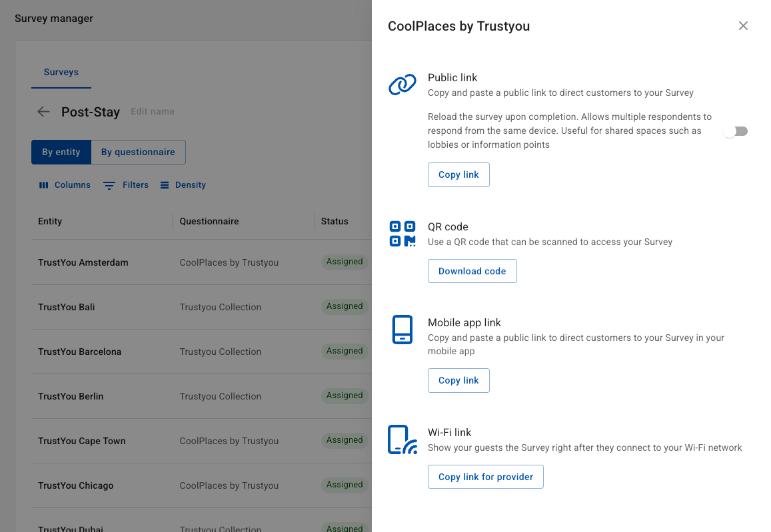Select the TrustYou Amsterdam entity
Image resolution: width=771 pixels, height=532 pixels.
tap(83, 263)
